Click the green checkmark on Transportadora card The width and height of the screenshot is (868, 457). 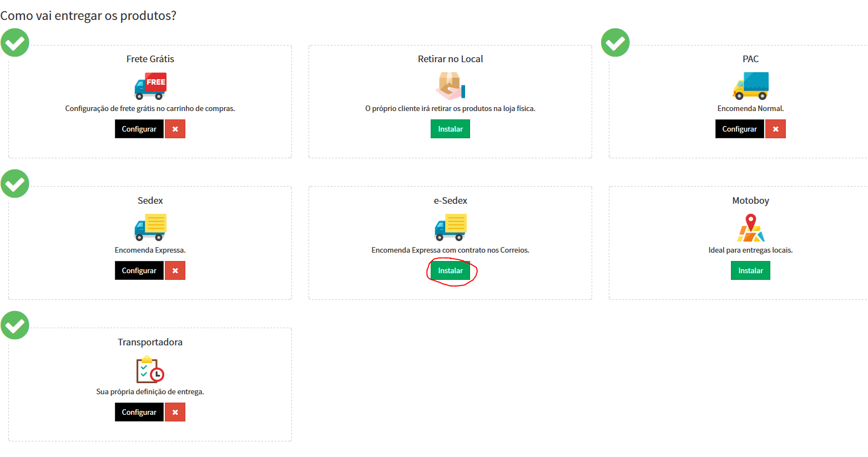click(15, 325)
